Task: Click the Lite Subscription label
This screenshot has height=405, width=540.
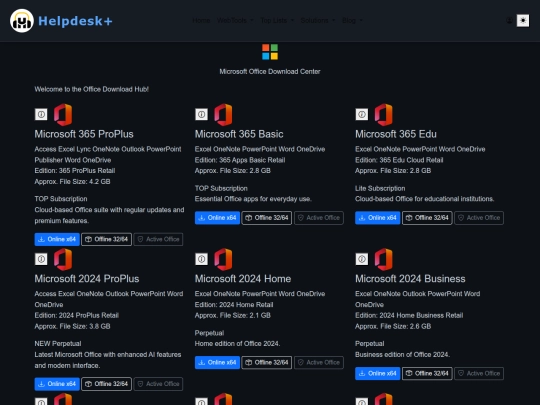Action: [x=380, y=189]
